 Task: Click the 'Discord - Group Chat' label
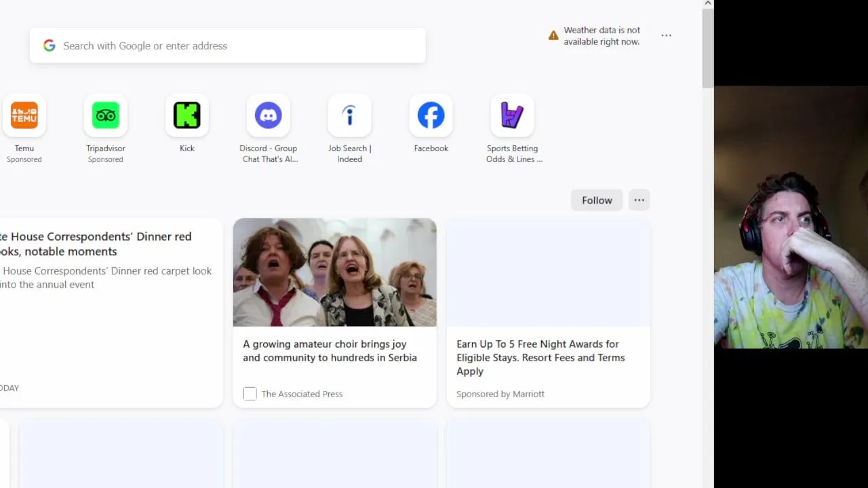(x=269, y=154)
